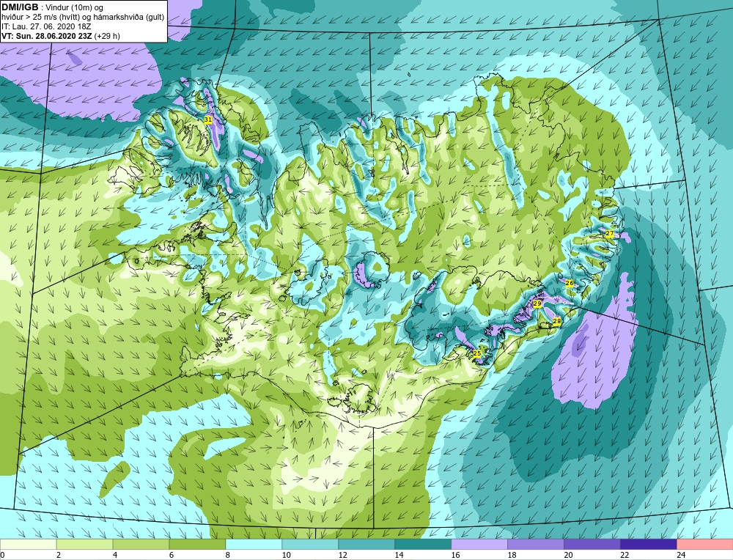The width and height of the screenshot is (733, 560).
Task: Click the yellow gust label 29
Action: click(537, 304)
